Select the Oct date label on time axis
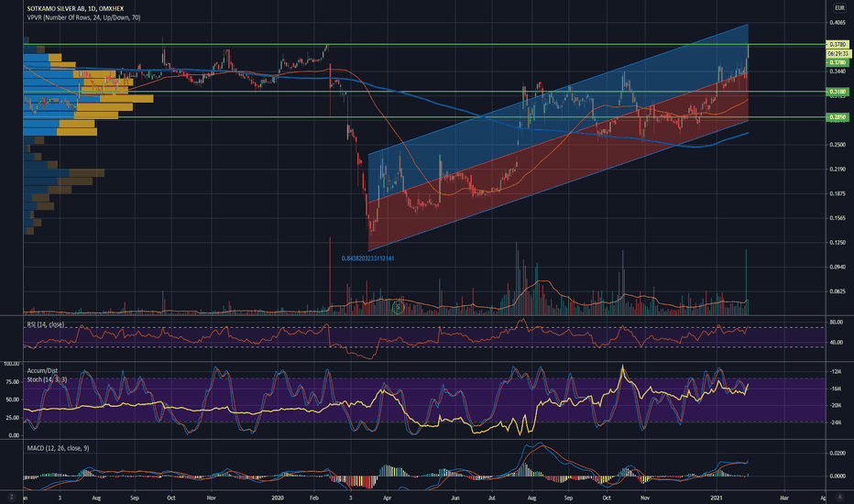 click(x=171, y=498)
